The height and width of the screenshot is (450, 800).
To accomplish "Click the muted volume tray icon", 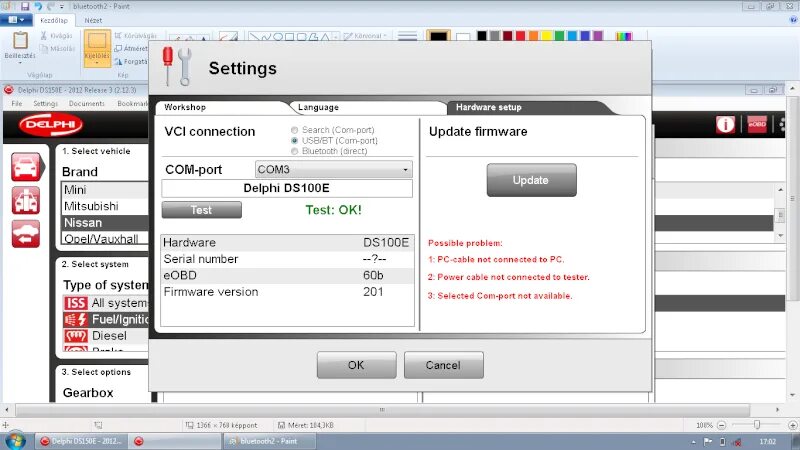I will pyautogui.click(x=737, y=441).
